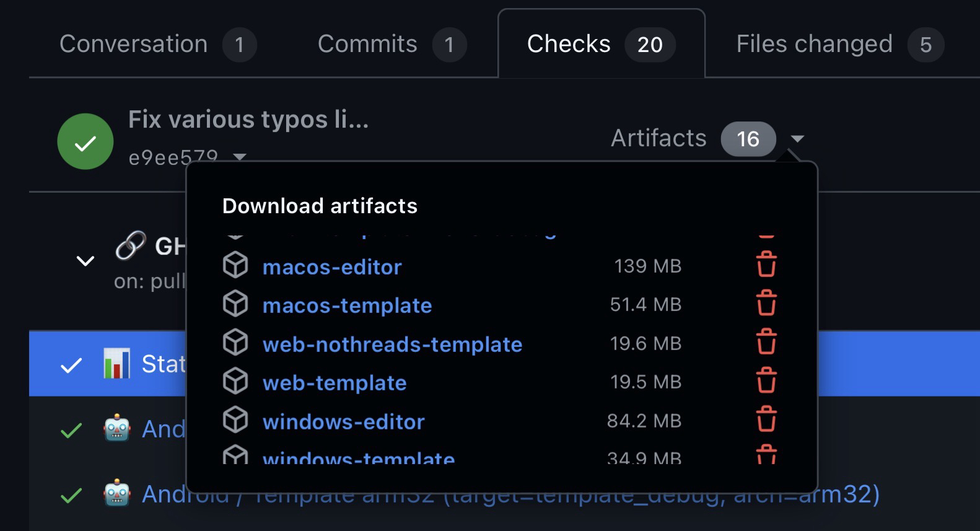The width and height of the screenshot is (980, 531).
Task: Download the macos-template artifact
Action: [x=347, y=305]
